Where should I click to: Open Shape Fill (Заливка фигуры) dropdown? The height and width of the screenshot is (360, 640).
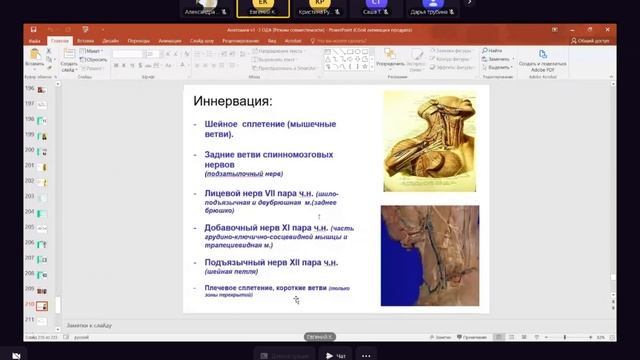tap(452, 51)
